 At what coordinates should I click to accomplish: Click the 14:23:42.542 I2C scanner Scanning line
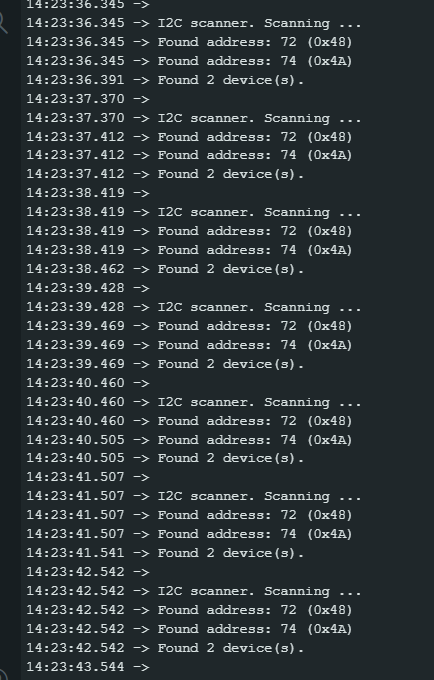pos(193,592)
